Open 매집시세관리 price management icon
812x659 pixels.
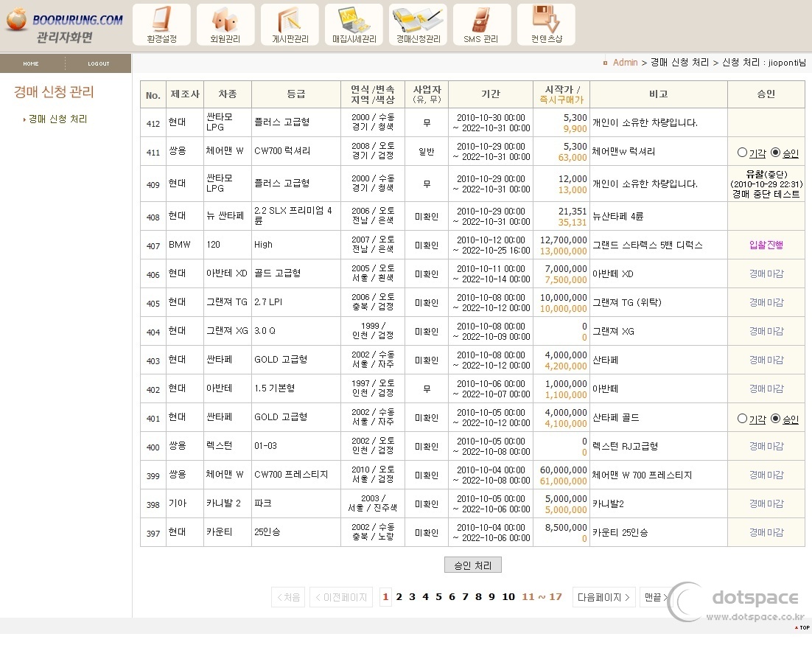point(353,24)
